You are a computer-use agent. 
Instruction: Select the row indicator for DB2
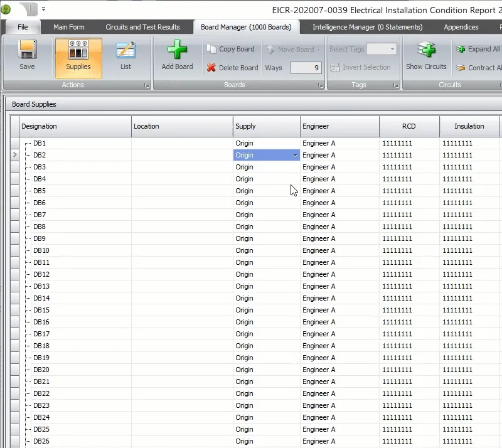(14, 154)
